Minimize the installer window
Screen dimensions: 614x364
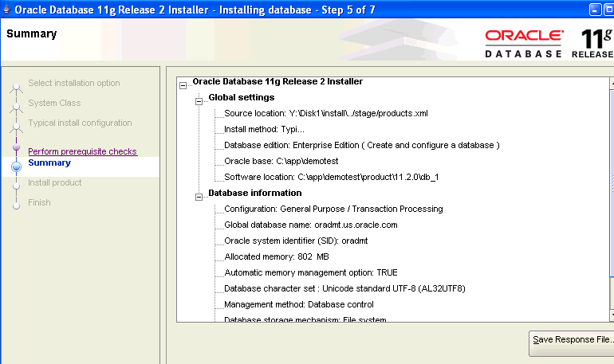[595, 10]
